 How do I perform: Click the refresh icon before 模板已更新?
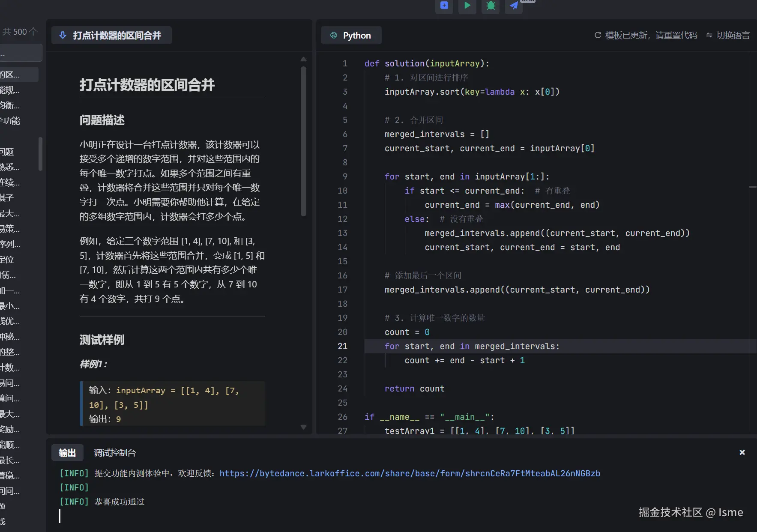[598, 35]
